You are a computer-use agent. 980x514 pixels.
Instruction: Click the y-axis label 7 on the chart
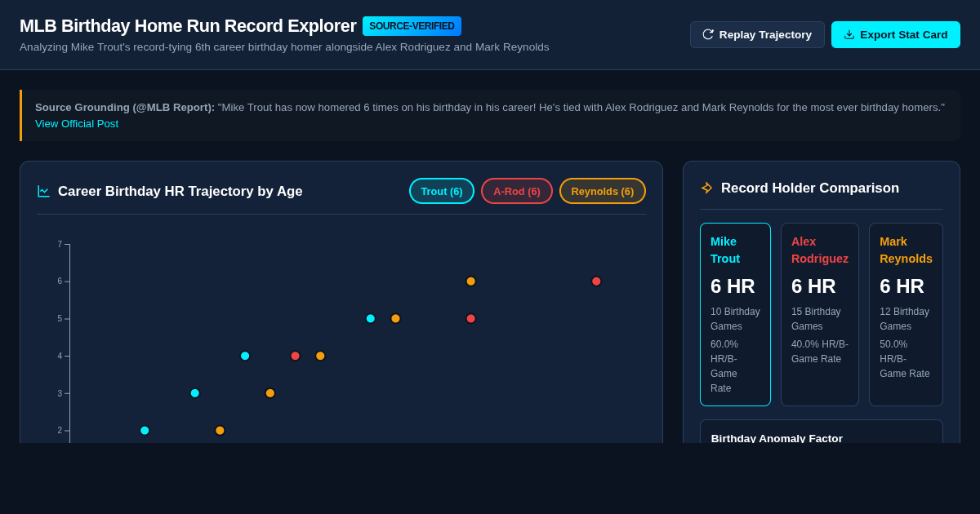[60, 244]
